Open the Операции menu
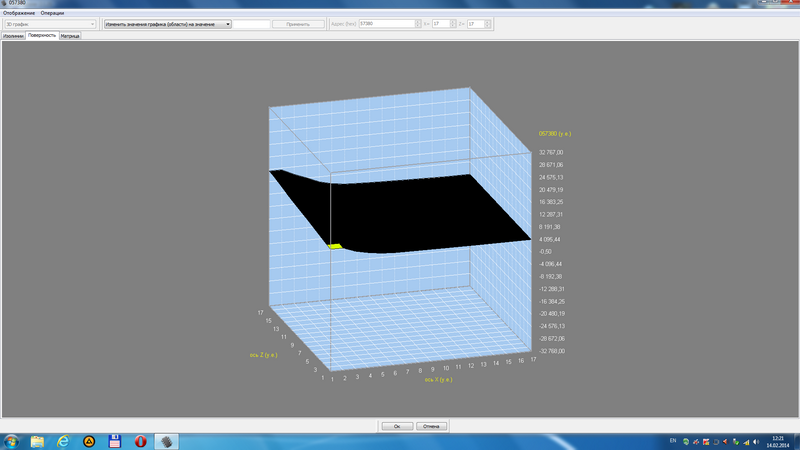 tap(53, 13)
